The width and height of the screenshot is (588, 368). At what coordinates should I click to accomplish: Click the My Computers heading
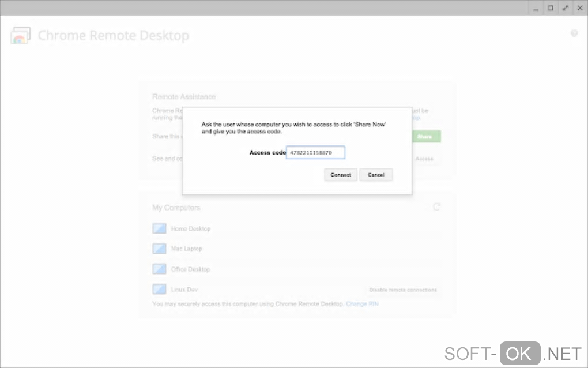176,208
